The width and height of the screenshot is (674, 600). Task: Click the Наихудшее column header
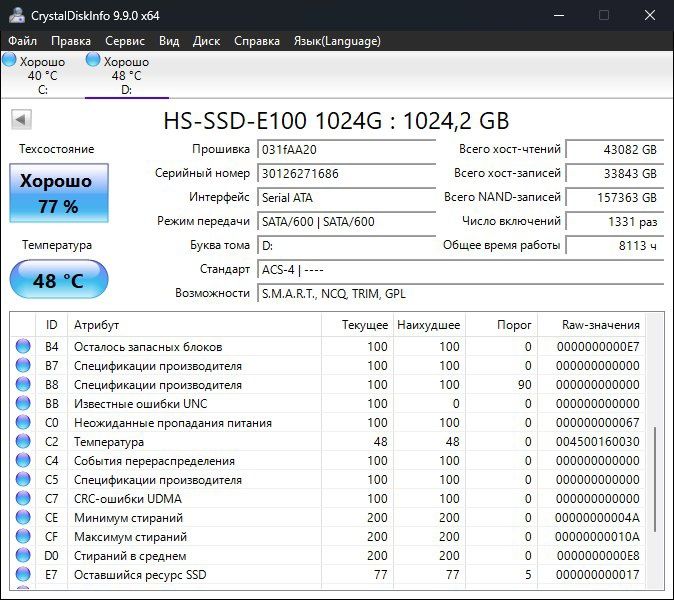(429, 325)
